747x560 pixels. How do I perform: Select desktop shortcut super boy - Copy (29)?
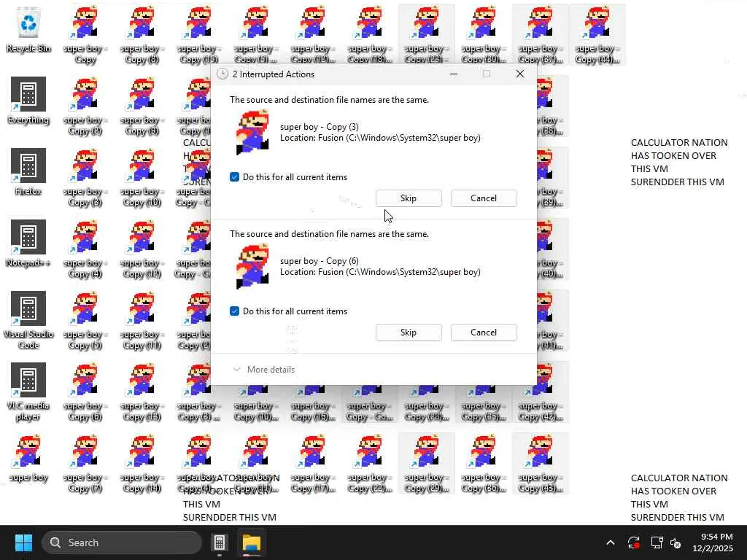coord(426,464)
